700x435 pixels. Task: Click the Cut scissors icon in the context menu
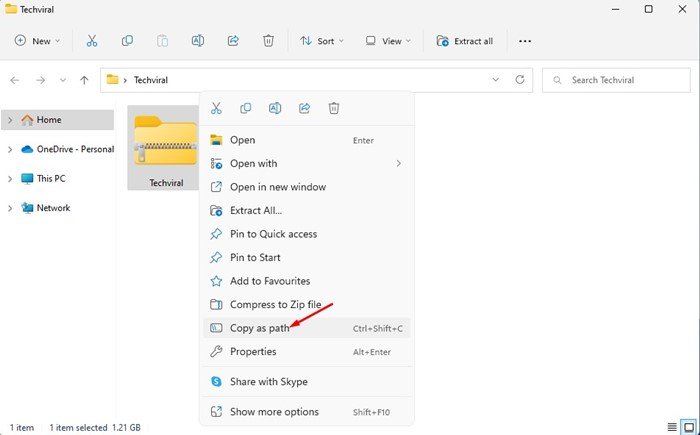pos(216,108)
